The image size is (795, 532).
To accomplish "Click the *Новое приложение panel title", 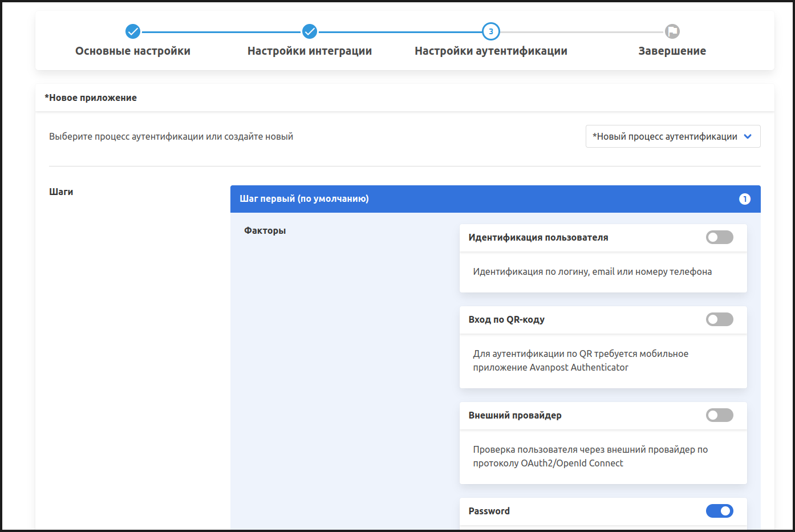I will coord(91,98).
